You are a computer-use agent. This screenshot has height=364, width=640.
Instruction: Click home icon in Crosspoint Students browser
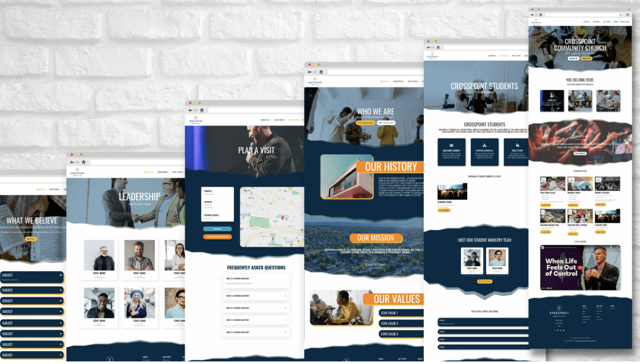coord(438,47)
